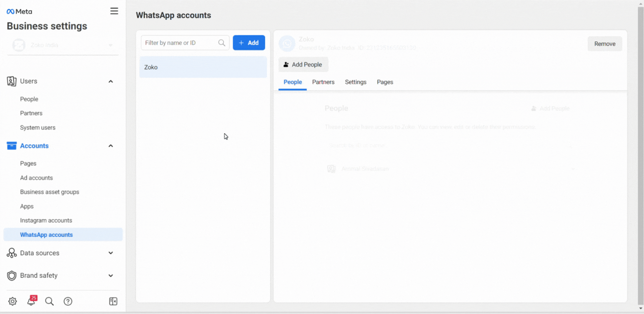Open Business asset groups
This screenshot has height=314, width=644.
[x=50, y=192]
